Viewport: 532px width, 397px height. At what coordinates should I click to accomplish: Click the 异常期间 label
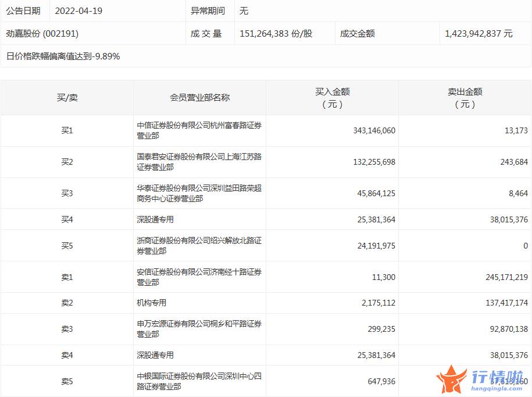(x=208, y=11)
